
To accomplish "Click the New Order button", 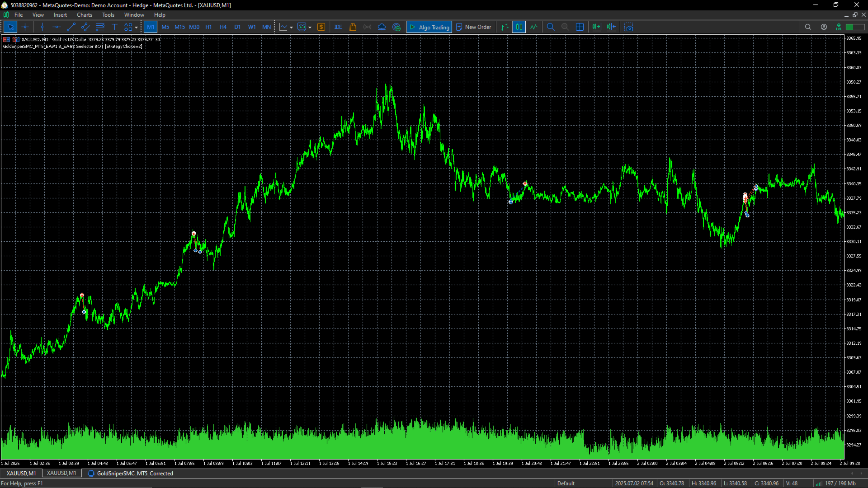I will click(x=473, y=27).
